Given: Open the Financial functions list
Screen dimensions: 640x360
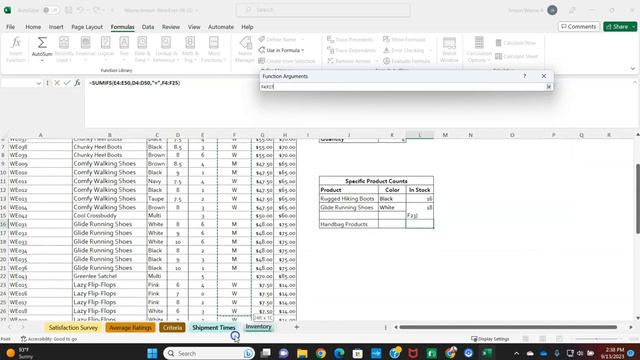Looking at the screenshot, I should [x=85, y=49].
